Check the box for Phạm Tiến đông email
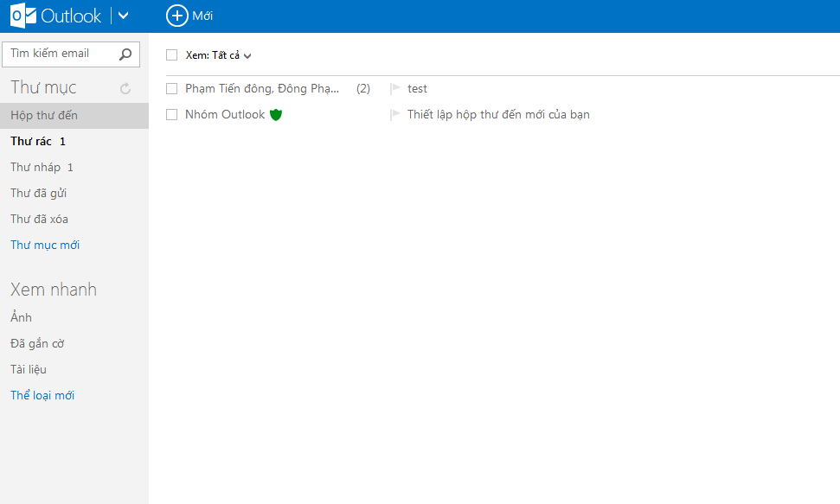840x504 pixels. [171, 88]
